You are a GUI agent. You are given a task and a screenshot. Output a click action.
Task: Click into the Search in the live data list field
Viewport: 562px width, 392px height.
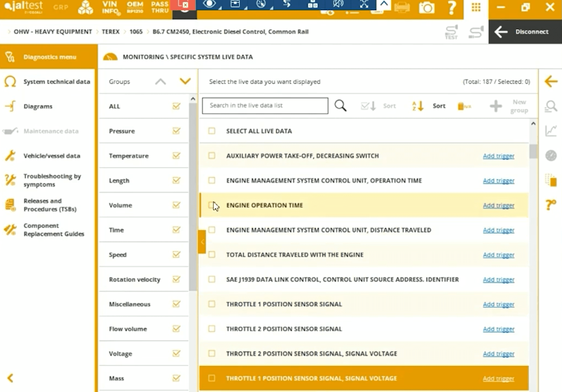pos(265,106)
